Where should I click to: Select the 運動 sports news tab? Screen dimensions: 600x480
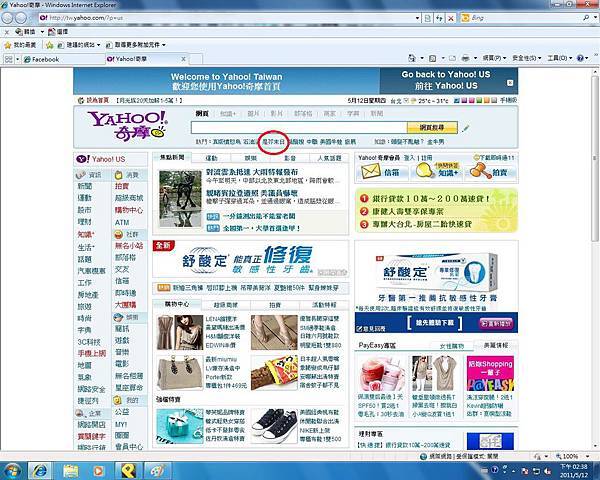(211, 158)
